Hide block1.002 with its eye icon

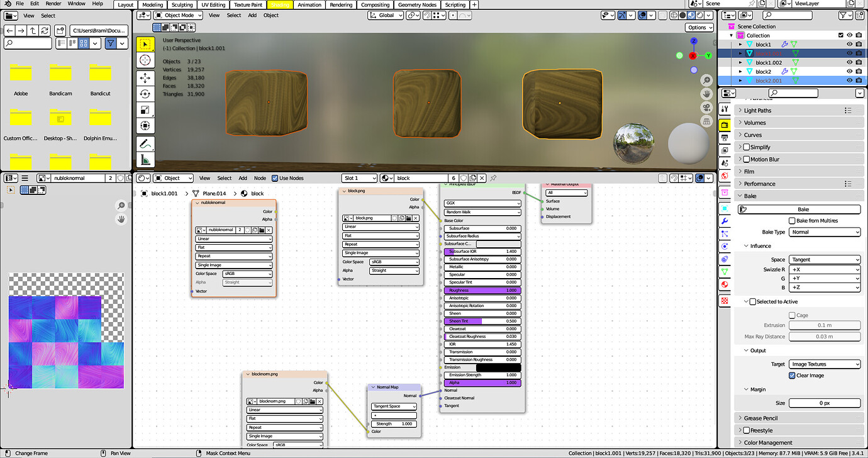[x=850, y=62]
